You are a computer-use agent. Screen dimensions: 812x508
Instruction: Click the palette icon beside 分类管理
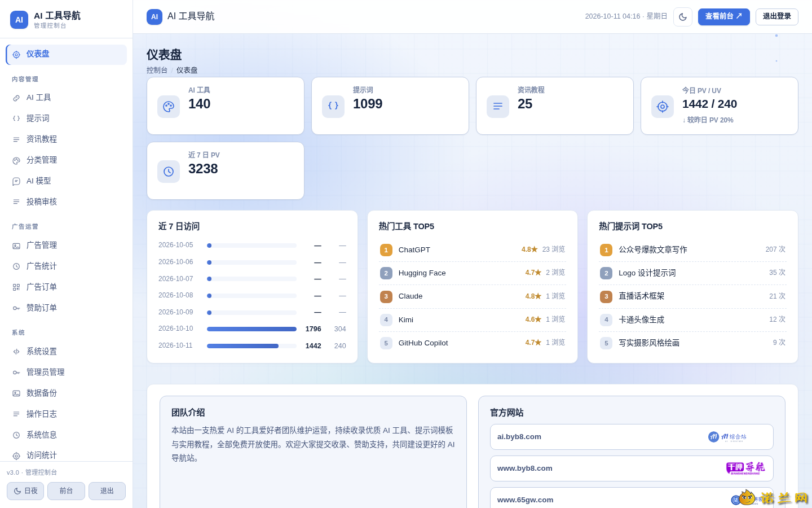tap(16, 161)
